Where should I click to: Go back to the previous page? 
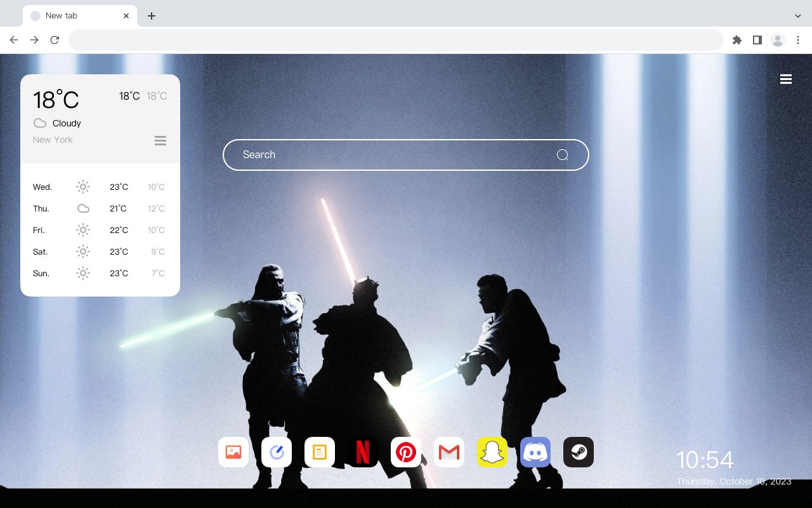(x=14, y=40)
